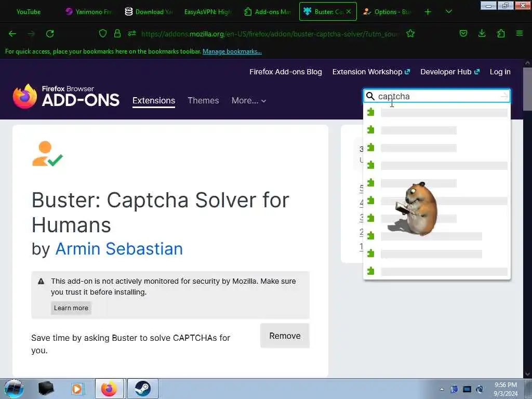The width and height of the screenshot is (532, 399).
Task: Click the Buster add-on person-checkmark icon
Action: (47, 154)
